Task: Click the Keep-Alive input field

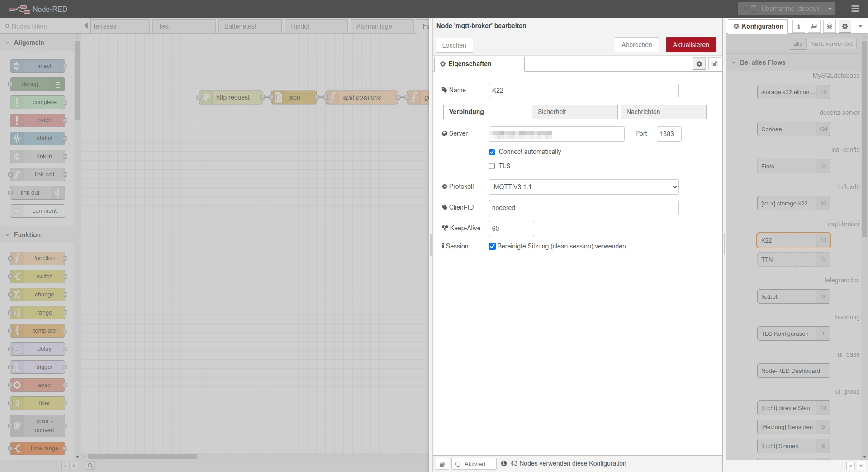Action: pyautogui.click(x=511, y=229)
